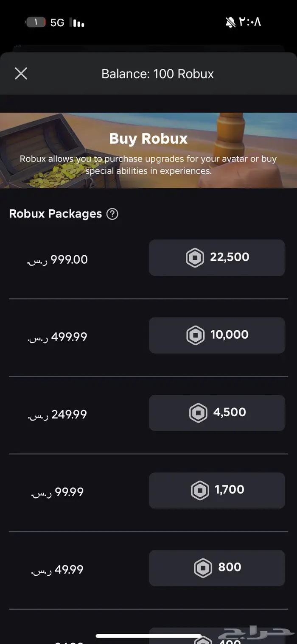Tap the 249.99 price label
The image size is (297, 644).
click(x=58, y=415)
